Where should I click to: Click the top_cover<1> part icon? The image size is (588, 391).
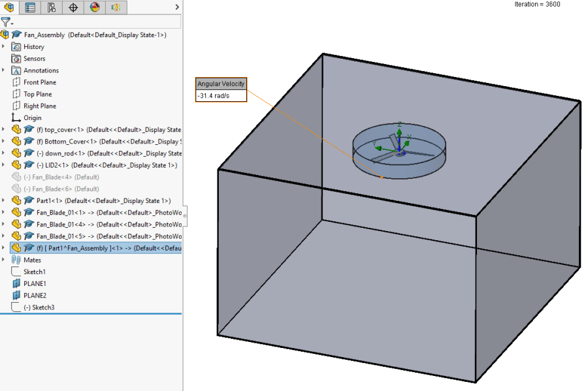coord(16,130)
